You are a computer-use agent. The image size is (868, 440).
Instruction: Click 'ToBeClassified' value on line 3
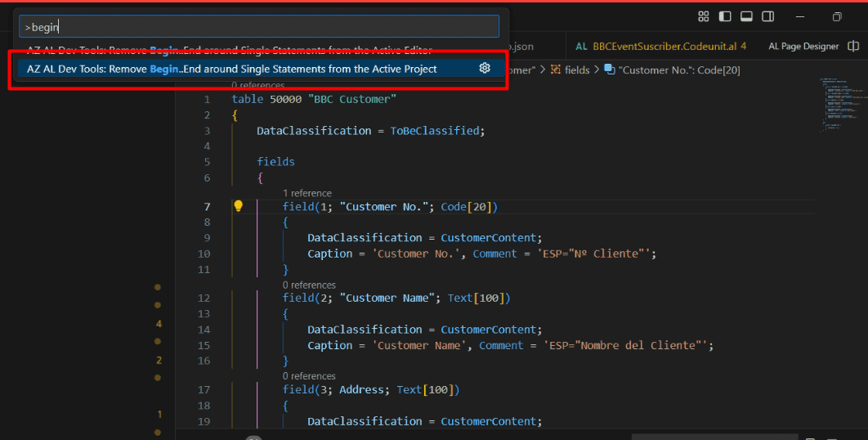(x=435, y=131)
